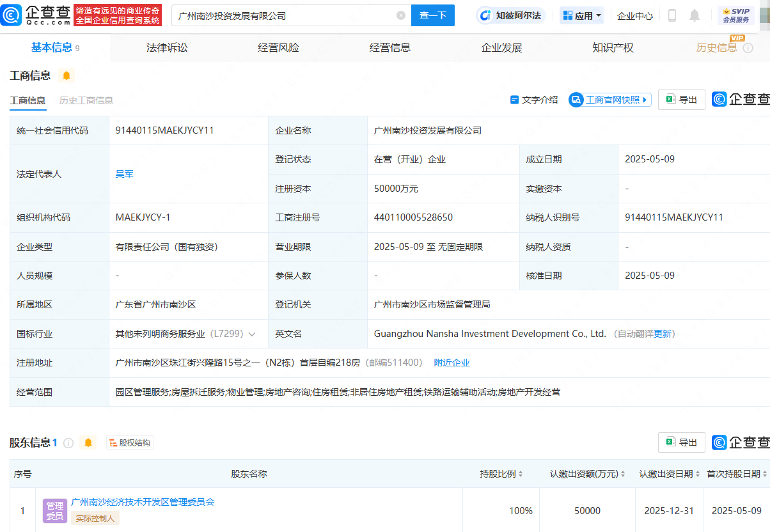Viewport: 770px width, 532px height.
Task: Switch to the 法律诉讼 tab
Action: 167,48
